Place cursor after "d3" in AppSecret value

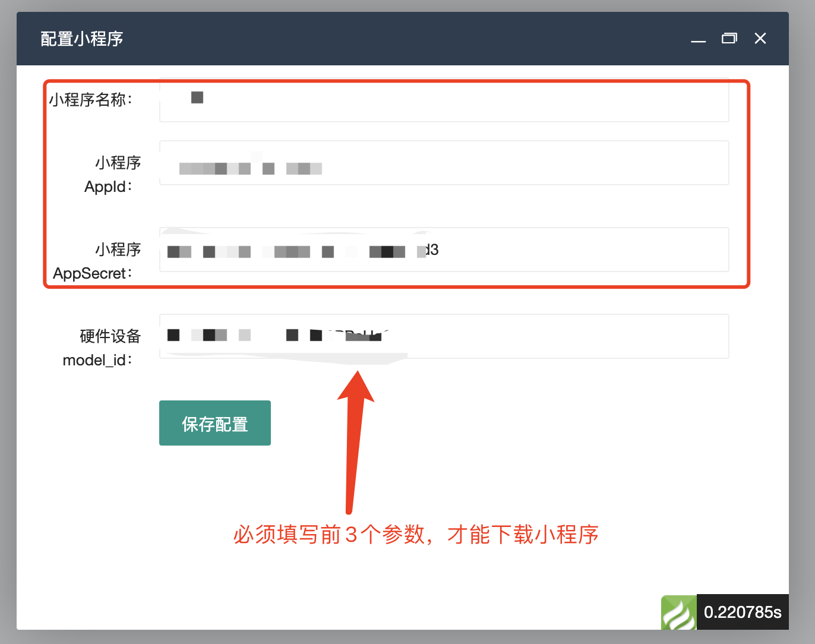pyautogui.click(x=440, y=250)
